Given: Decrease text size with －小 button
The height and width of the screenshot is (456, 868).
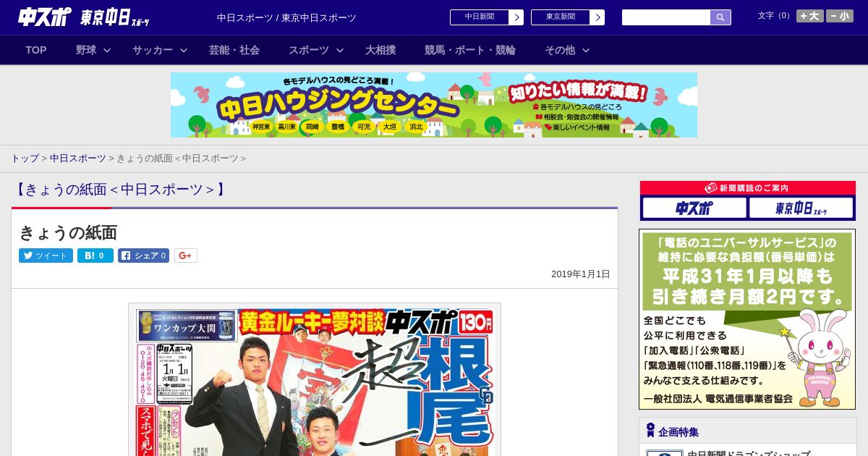Looking at the screenshot, I should [840, 16].
